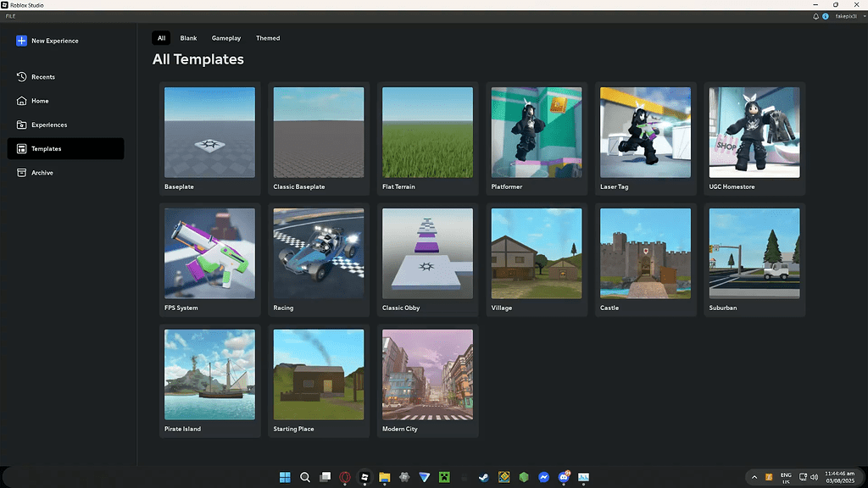Open the FPS System template

[x=210, y=259]
